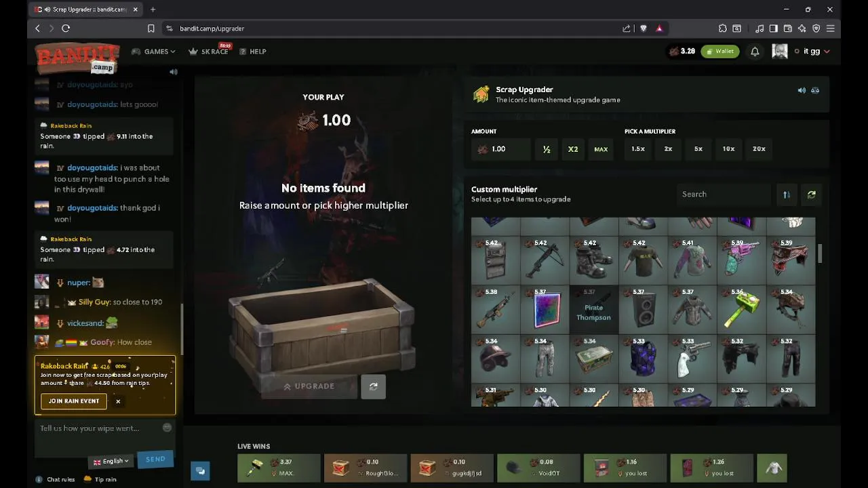This screenshot has height=488, width=868.
Task: Select the 5.37 speaker item
Action: 643,309
